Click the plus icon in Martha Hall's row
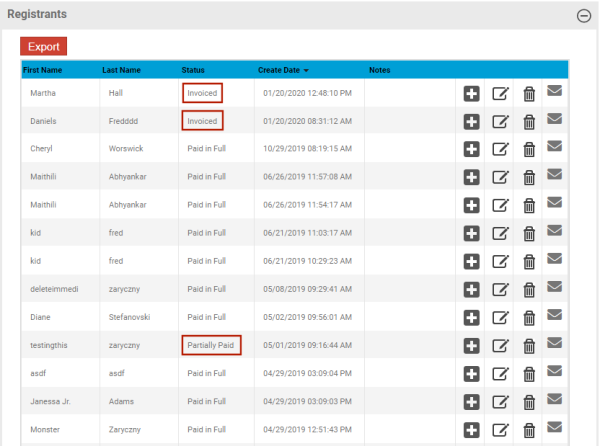 pyautogui.click(x=472, y=93)
